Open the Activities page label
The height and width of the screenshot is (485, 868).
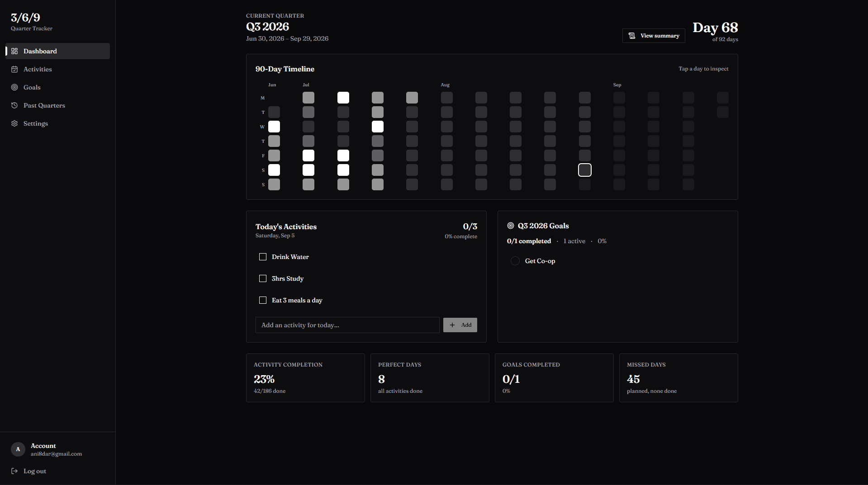[x=38, y=69]
